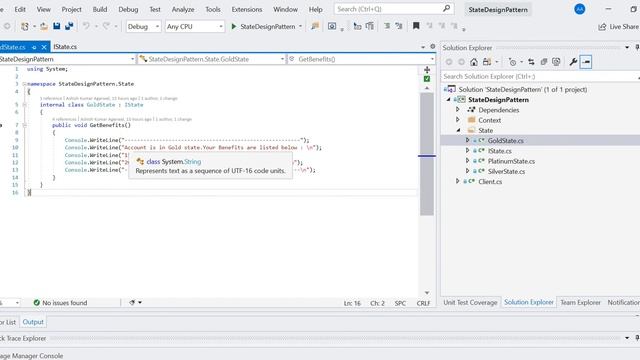
Task: Open the StateDesignPattern.State.GoldState type dropdown
Action: point(211,59)
